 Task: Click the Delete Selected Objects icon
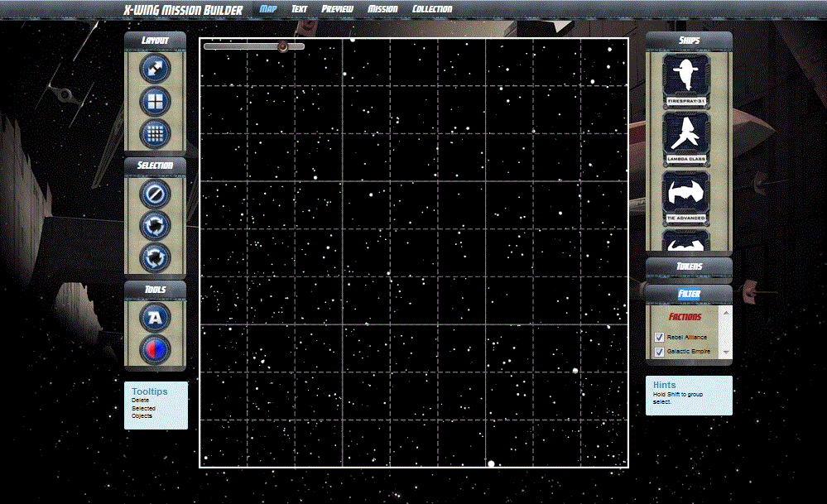tap(155, 194)
